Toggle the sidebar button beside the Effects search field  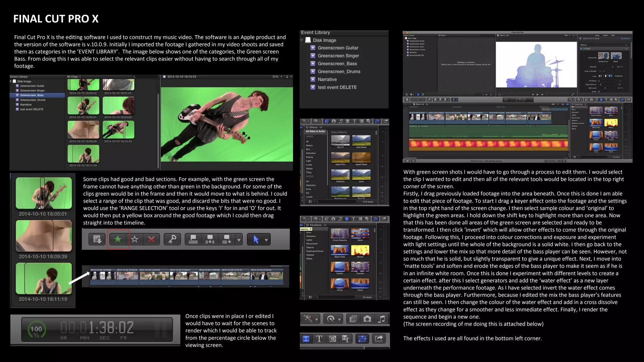310,202
